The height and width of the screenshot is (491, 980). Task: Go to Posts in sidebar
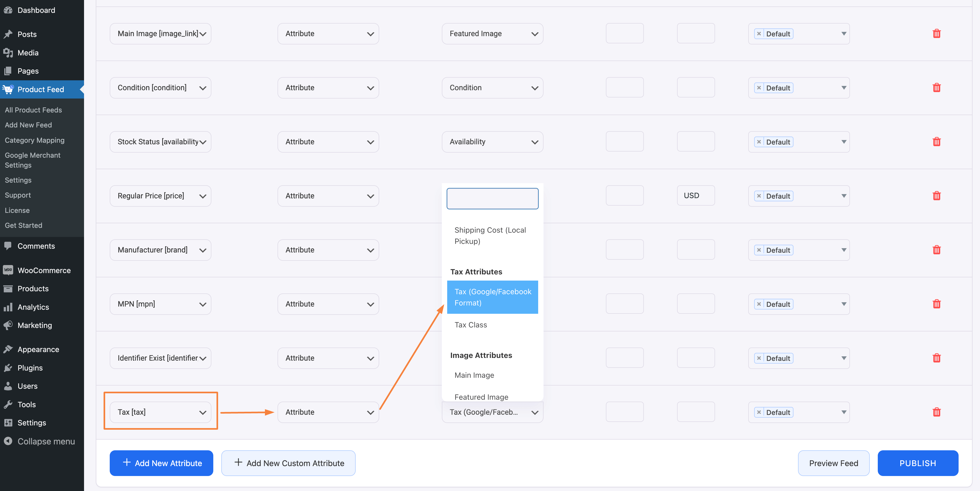(42, 34)
